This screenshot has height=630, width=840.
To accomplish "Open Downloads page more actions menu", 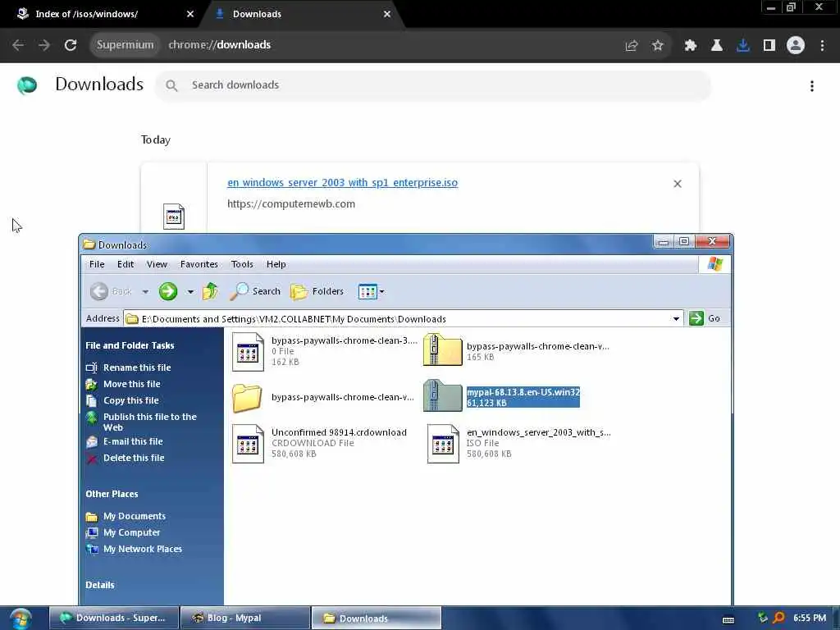I will pos(812,85).
